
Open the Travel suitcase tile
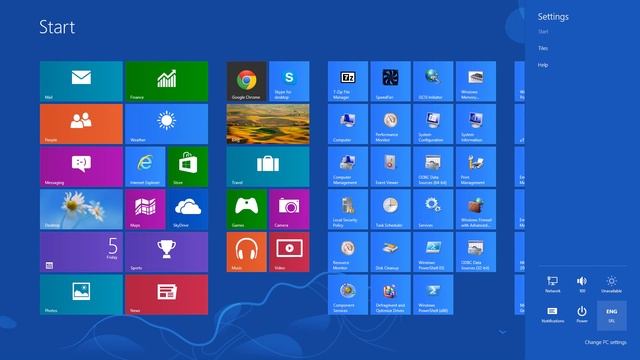tap(268, 167)
